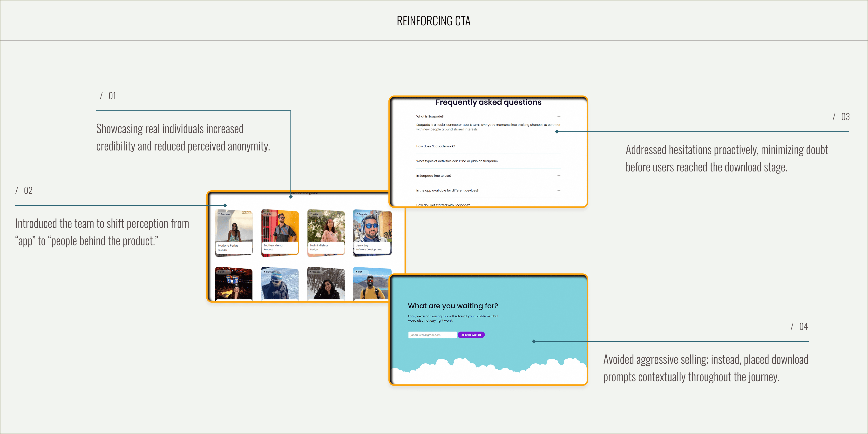Screen dimensions: 868x434
Task: Click the "Frequently asked questions" heading
Action: point(488,102)
